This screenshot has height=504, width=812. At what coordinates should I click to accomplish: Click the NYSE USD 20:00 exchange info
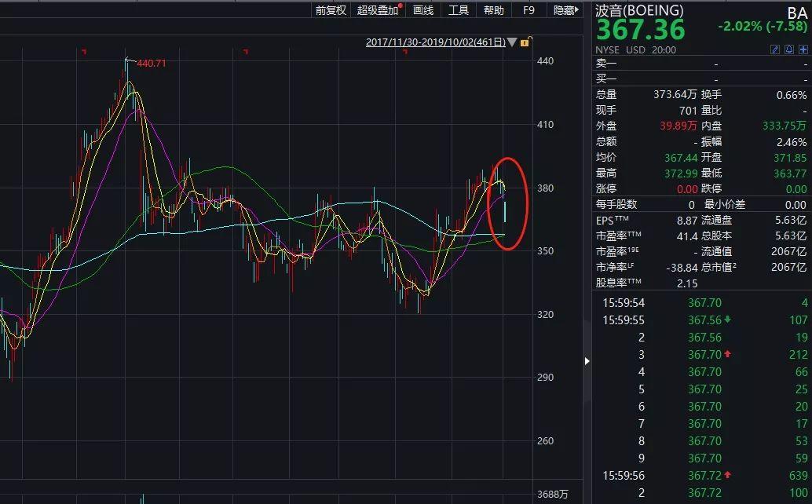635,49
